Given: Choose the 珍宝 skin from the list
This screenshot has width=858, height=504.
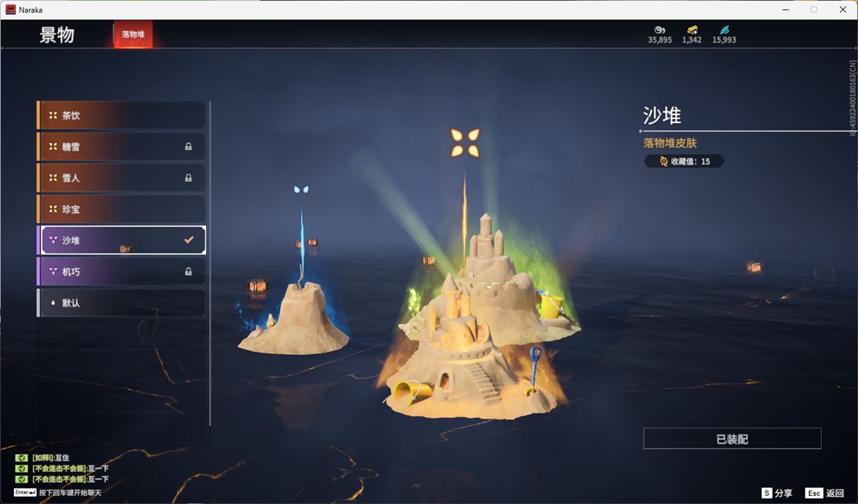Looking at the screenshot, I should pyautogui.click(x=121, y=209).
